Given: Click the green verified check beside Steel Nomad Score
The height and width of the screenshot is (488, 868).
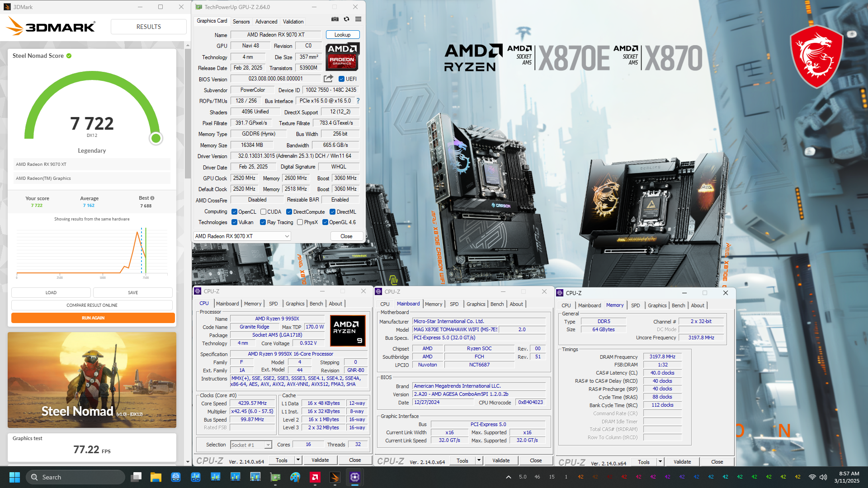Looking at the screenshot, I should tap(69, 56).
